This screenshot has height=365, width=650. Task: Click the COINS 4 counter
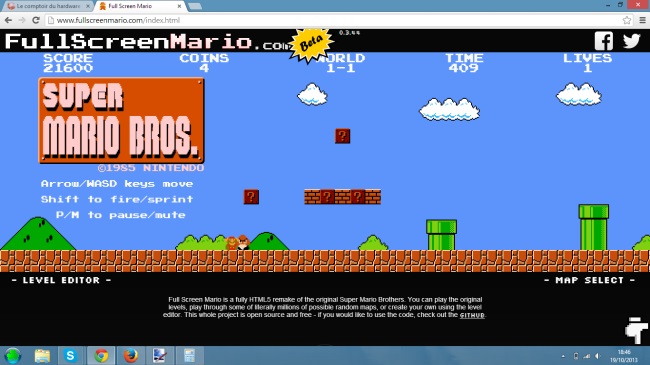coord(204,63)
